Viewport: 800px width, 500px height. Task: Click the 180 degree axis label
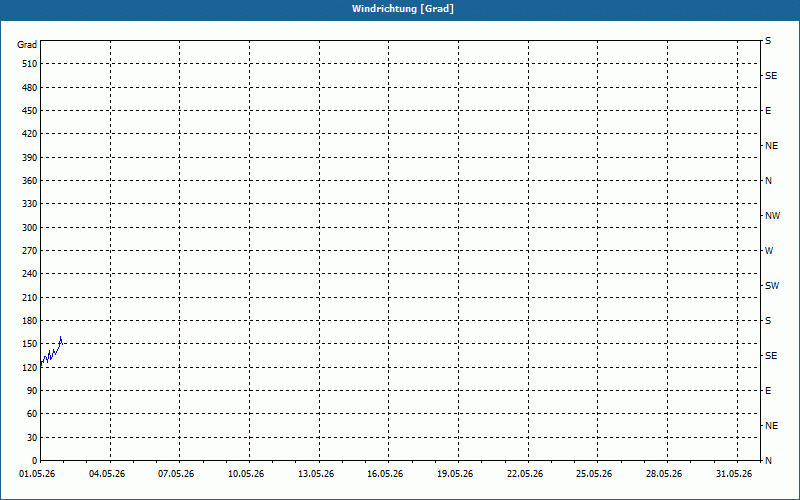coord(30,321)
